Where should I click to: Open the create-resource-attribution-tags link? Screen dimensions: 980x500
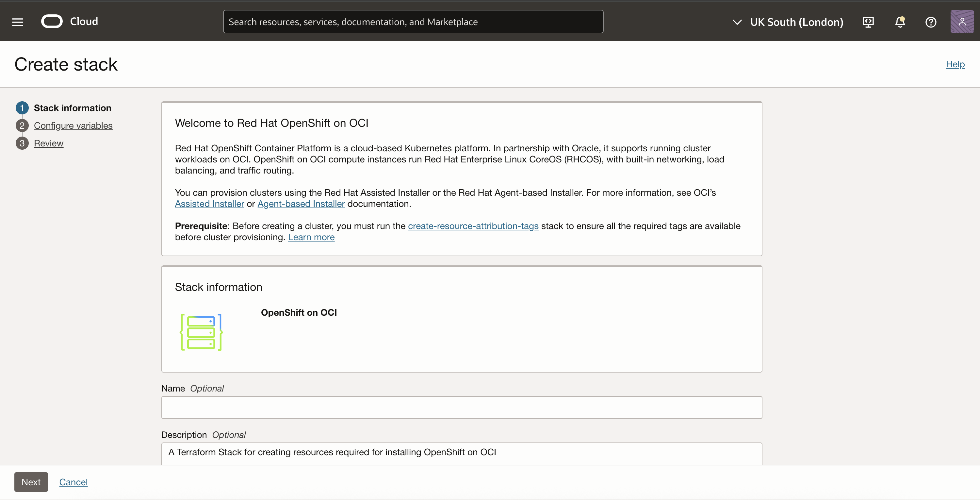(x=473, y=225)
